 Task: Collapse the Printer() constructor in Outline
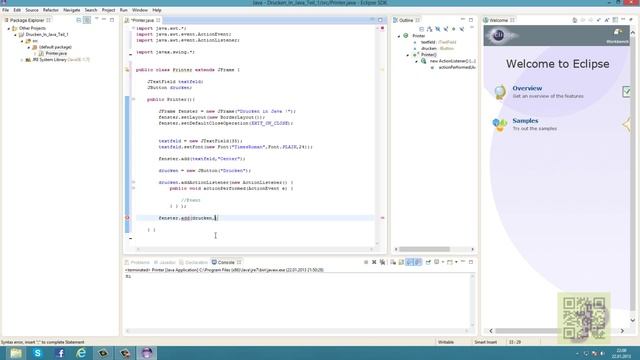[x=408, y=55]
